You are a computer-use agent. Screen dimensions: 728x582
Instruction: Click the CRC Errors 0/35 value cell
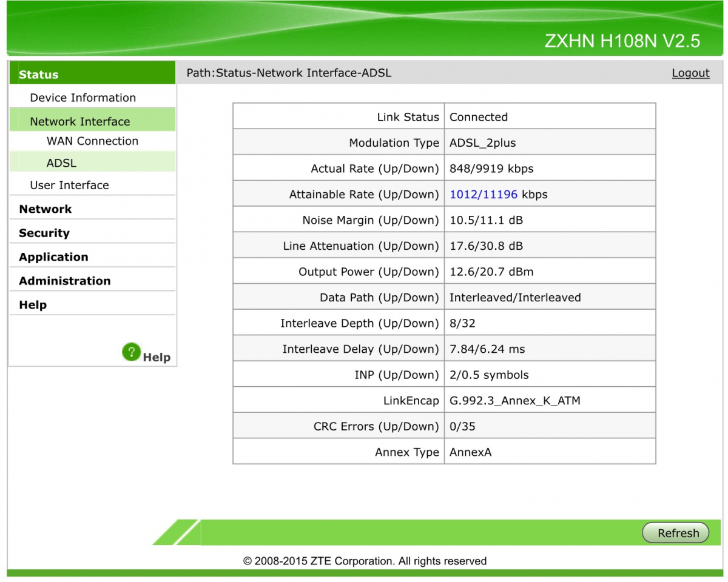[x=462, y=427]
